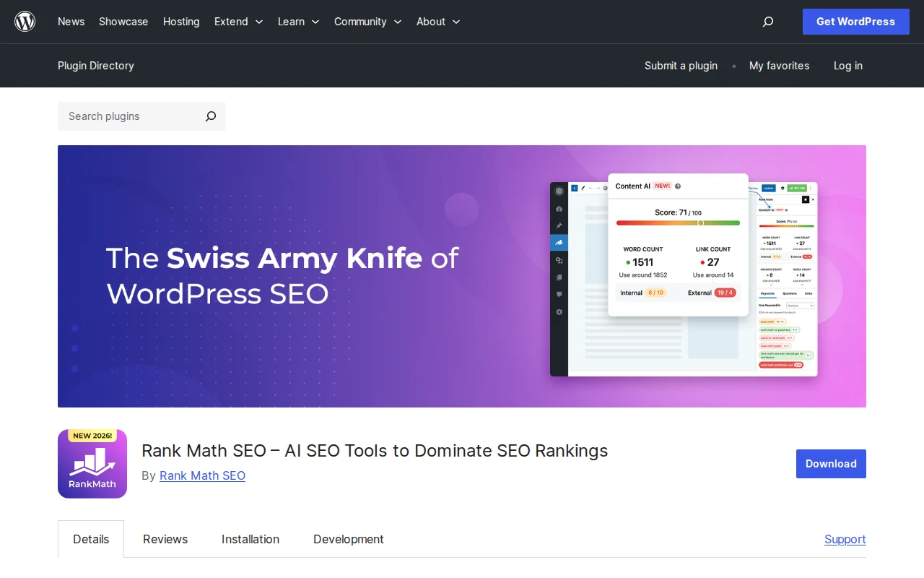924x578 pixels.
Task: Open the search icon in the top navigation
Action: point(767,22)
